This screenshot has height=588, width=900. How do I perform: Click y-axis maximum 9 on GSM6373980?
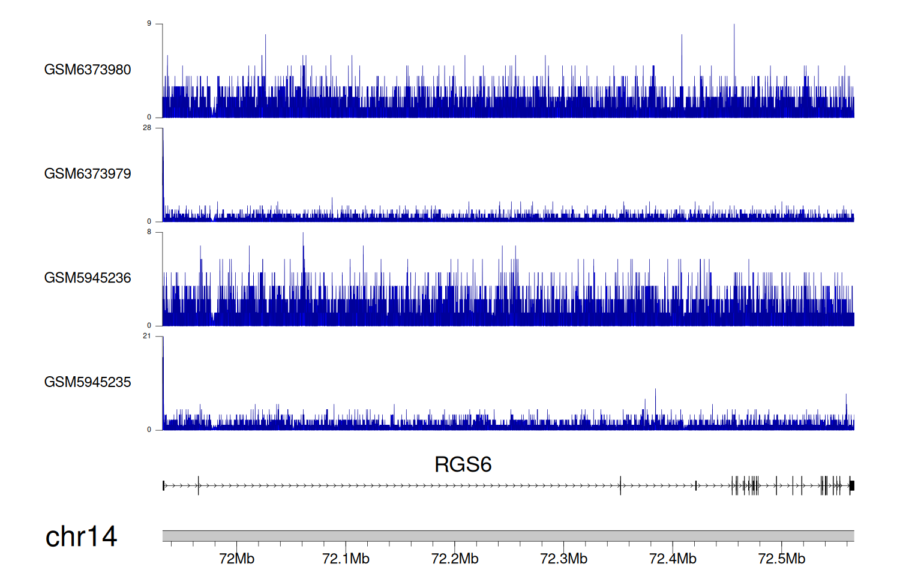pyautogui.click(x=149, y=23)
